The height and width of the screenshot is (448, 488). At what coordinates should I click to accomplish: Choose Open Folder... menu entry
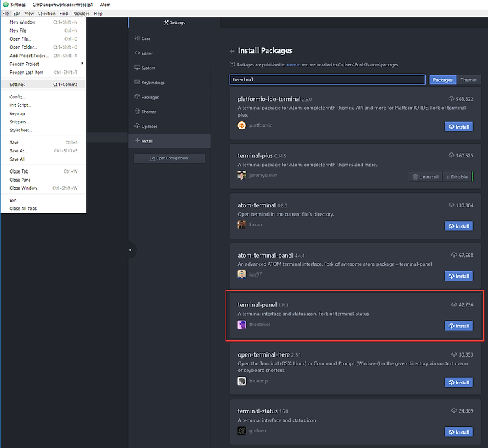[43, 47]
